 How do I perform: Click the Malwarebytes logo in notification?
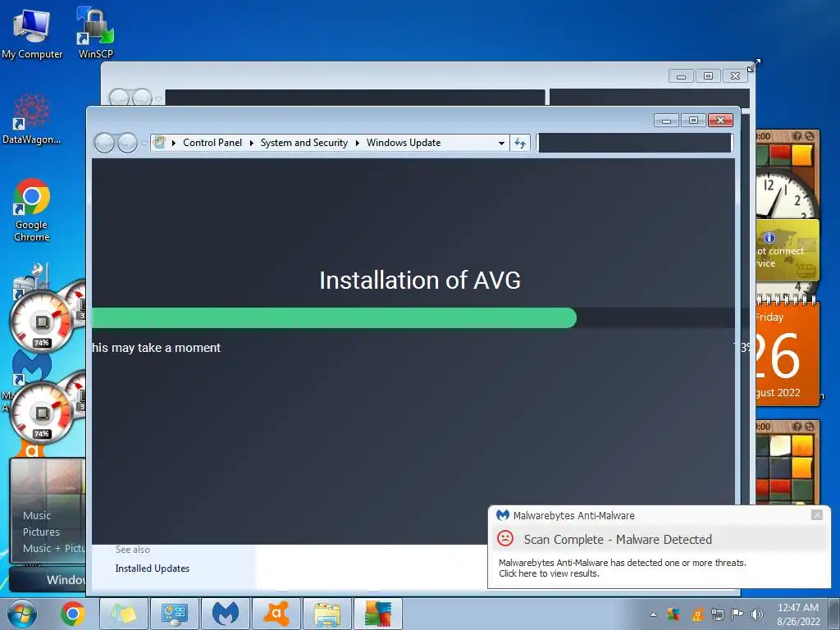pyautogui.click(x=503, y=515)
